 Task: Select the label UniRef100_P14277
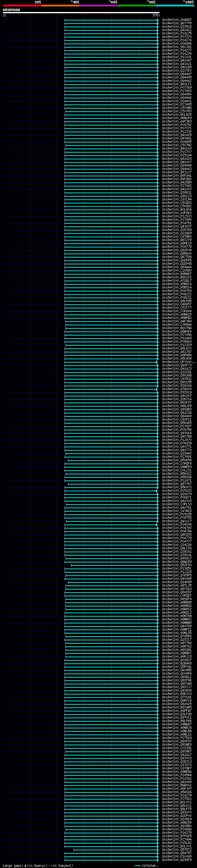[x=177, y=50]
